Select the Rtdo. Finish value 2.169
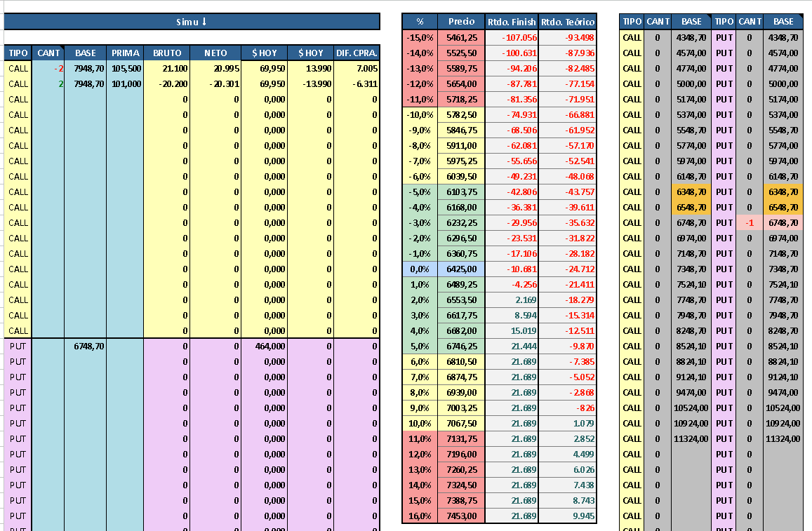812x531 pixels. coord(512,300)
